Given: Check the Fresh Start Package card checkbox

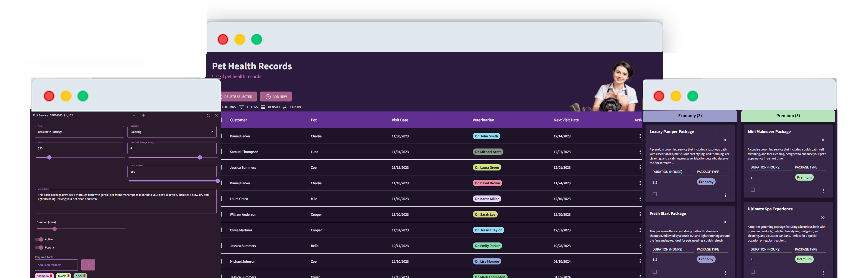Looking at the screenshot, I should coord(655,272).
